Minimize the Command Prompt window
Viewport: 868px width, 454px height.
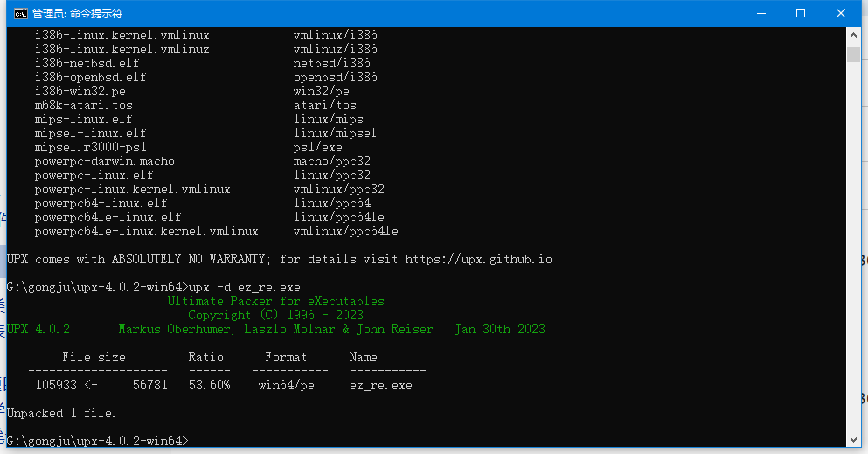click(x=760, y=13)
